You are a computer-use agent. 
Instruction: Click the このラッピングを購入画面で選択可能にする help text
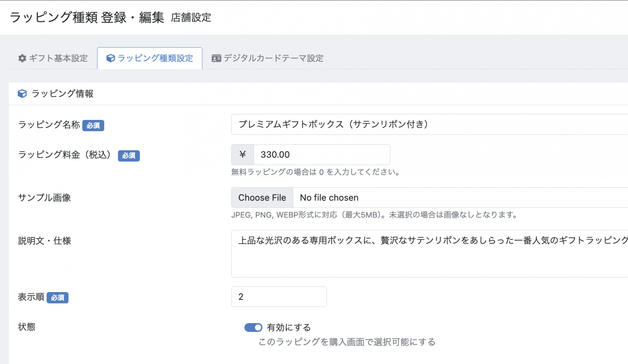pyautogui.click(x=347, y=342)
